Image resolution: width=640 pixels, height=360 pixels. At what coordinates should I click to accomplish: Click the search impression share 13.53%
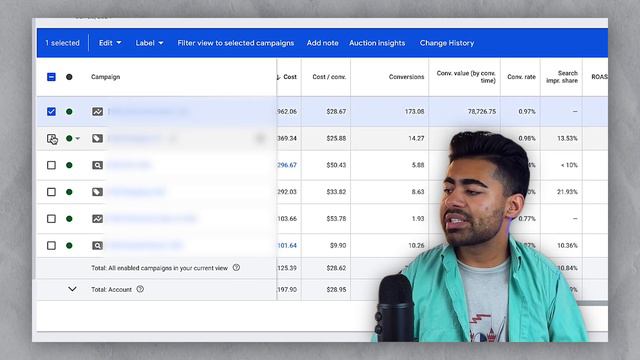567,138
